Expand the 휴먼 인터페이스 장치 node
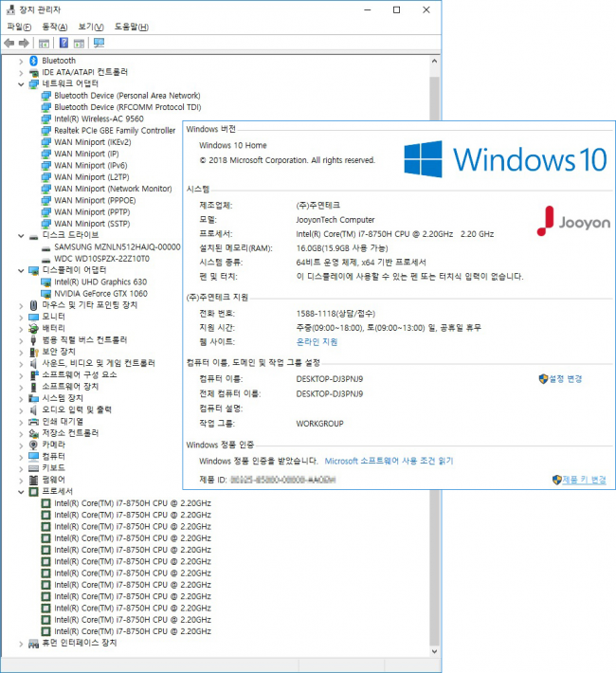 21,643
